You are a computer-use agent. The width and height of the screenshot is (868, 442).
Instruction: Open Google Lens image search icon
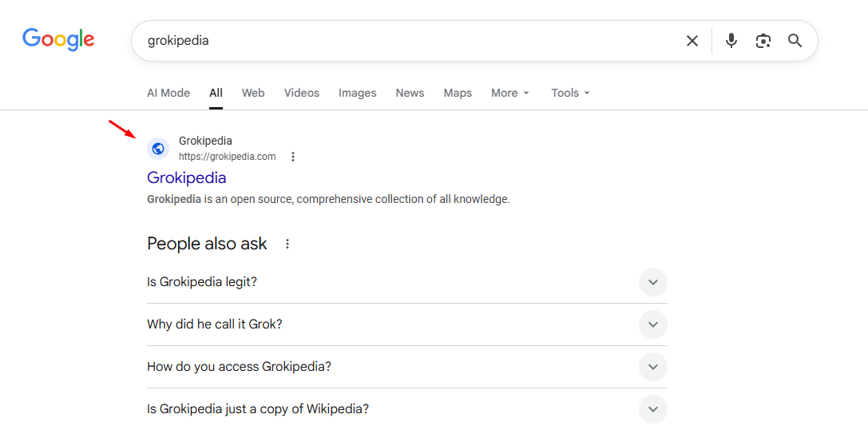(x=763, y=41)
